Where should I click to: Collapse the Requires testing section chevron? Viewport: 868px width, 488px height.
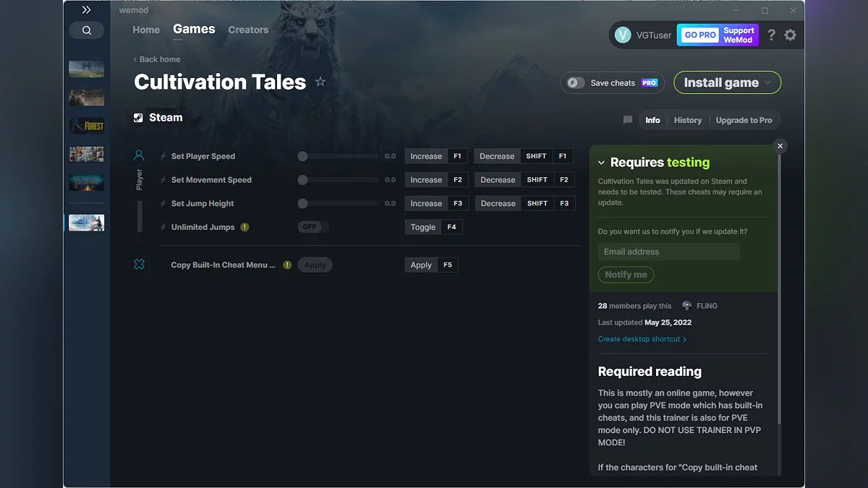coord(601,163)
